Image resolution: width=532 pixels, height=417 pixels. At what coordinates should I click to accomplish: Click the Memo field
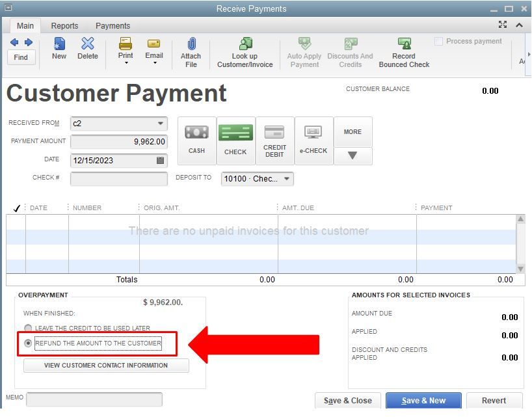click(x=94, y=399)
